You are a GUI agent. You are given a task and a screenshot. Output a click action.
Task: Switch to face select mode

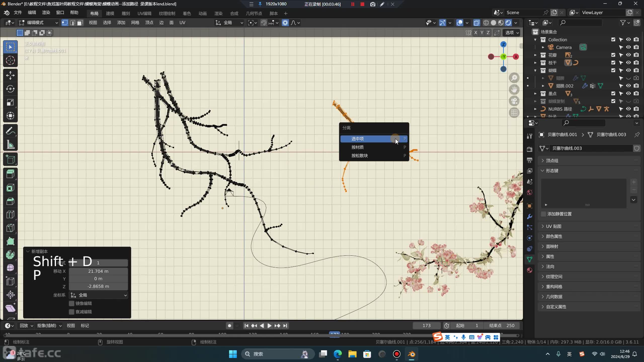click(x=80, y=23)
